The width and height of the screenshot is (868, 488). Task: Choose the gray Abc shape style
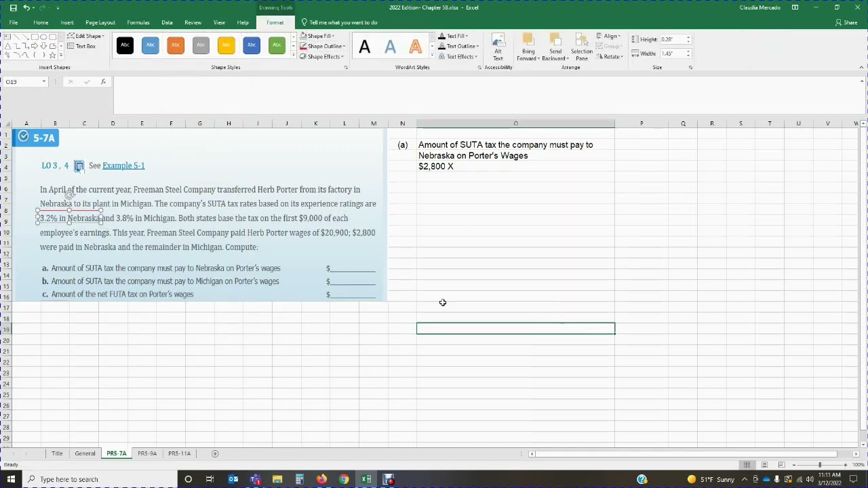(201, 45)
